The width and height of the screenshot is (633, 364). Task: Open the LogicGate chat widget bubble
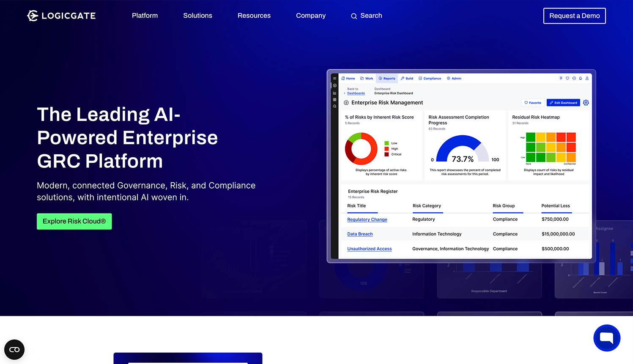pyautogui.click(x=607, y=338)
